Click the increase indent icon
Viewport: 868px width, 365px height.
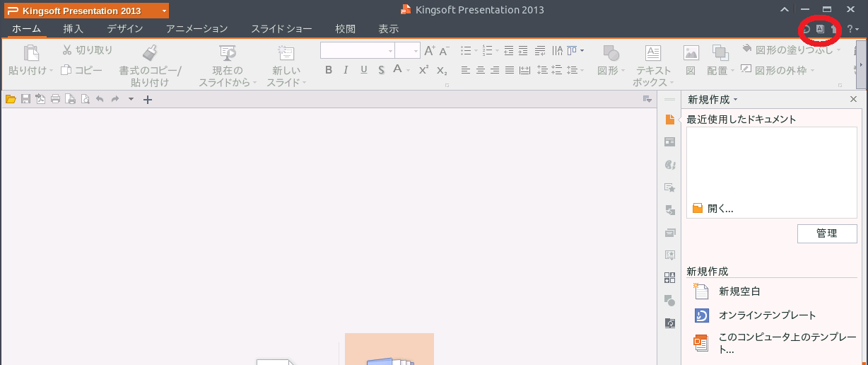pyautogui.click(x=523, y=50)
